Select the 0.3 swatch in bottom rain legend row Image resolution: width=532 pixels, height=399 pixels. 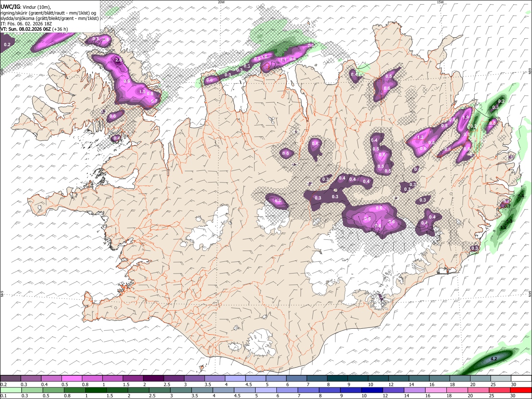(32, 390)
